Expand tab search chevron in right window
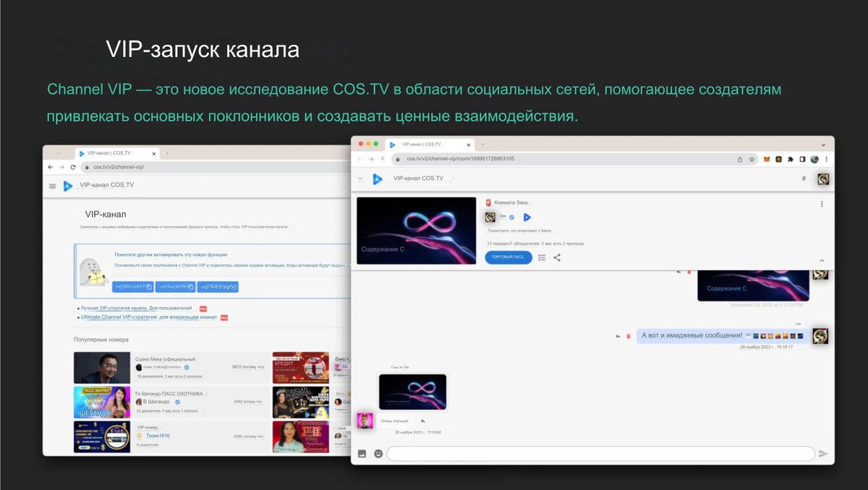The width and height of the screenshot is (868, 490). tap(823, 145)
